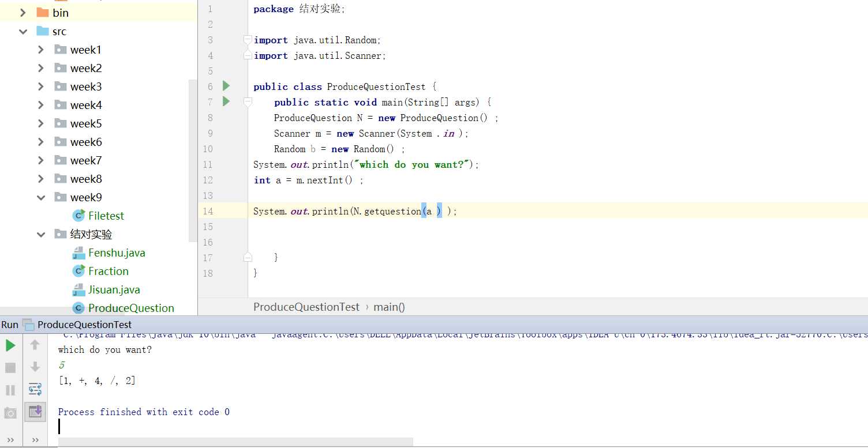
Task: Click 'Process finished with exit code 0'
Action: pyautogui.click(x=144, y=412)
